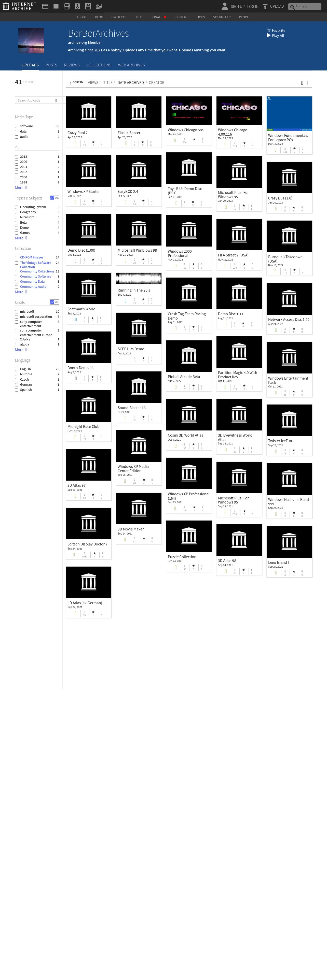The width and height of the screenshot is (327, 980).
Task: Click the favorite star on Windows Chicago 58s
Action: (x=194, y=139)
